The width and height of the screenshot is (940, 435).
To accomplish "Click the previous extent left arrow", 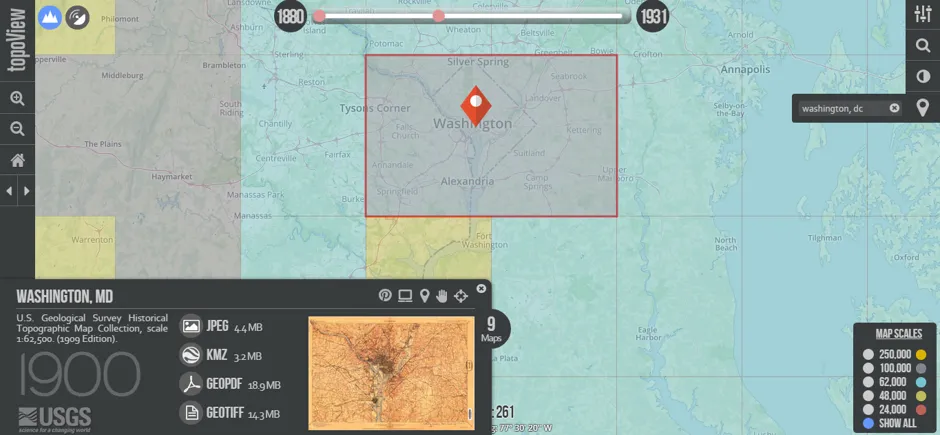I will (x=8, y=191).
